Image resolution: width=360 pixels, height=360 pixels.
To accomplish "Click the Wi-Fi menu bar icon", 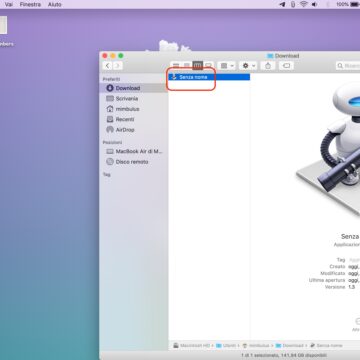I will tap(303, 4).
